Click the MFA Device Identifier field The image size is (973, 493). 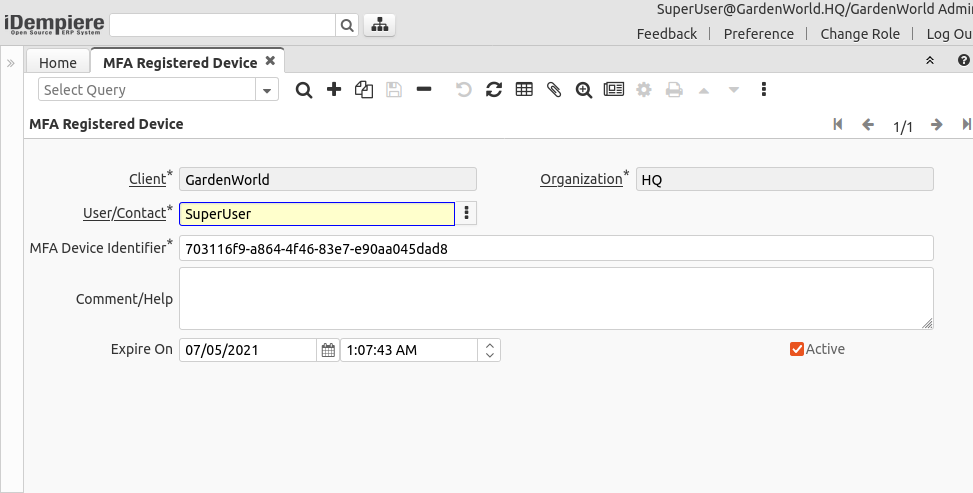pyautogui.click(x=556, y=248)
